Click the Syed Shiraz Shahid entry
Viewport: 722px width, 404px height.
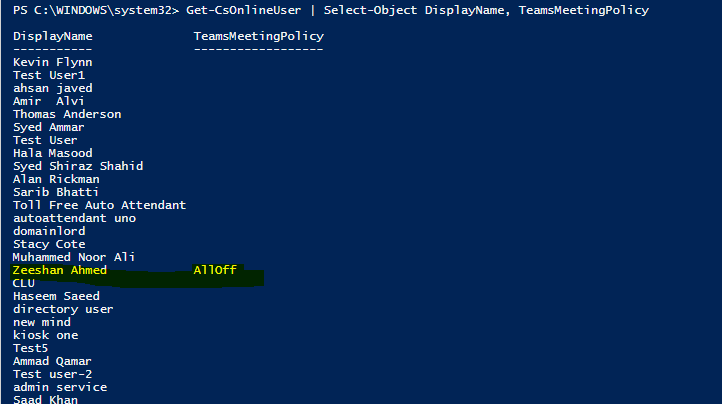(x=77, y=166)
